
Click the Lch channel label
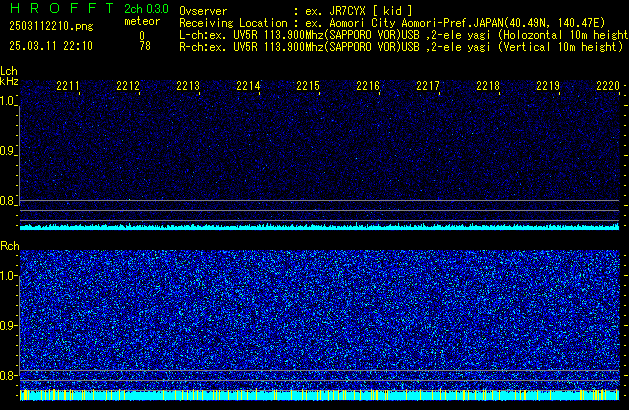coord(9,71)
